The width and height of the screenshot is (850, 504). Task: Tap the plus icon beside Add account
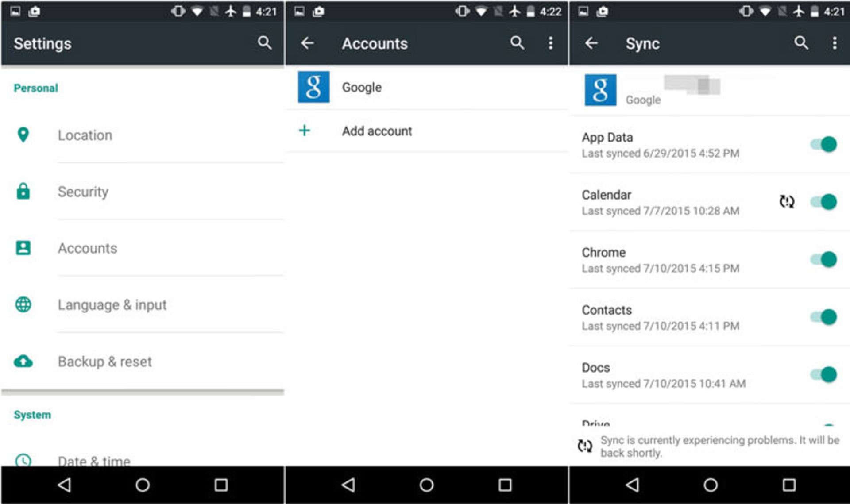click(x=305, y=131)
